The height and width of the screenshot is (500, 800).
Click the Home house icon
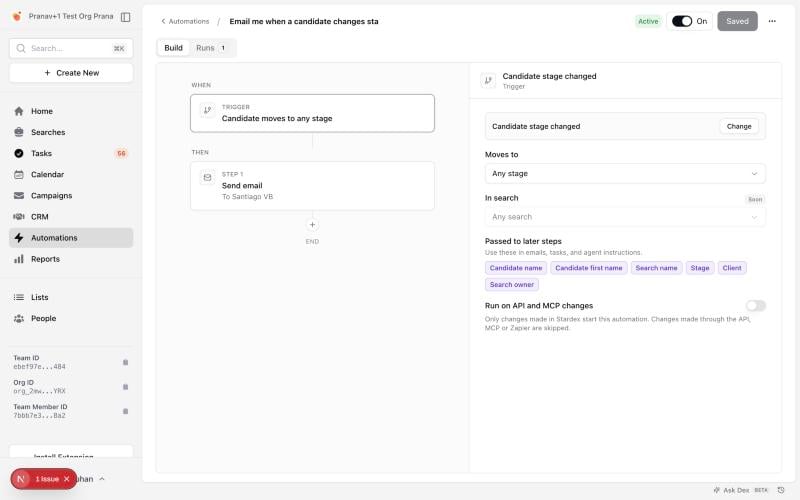click(19, 111)
